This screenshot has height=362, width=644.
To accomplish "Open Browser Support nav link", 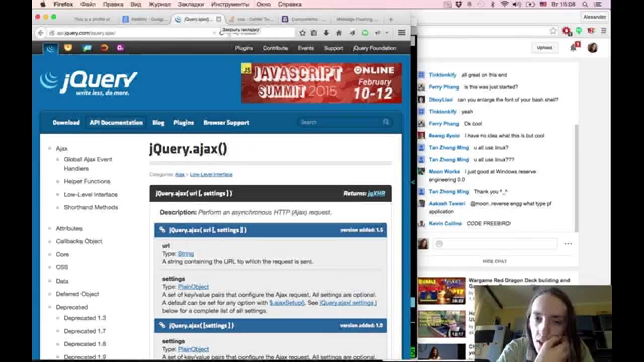I will coord(226,122).
